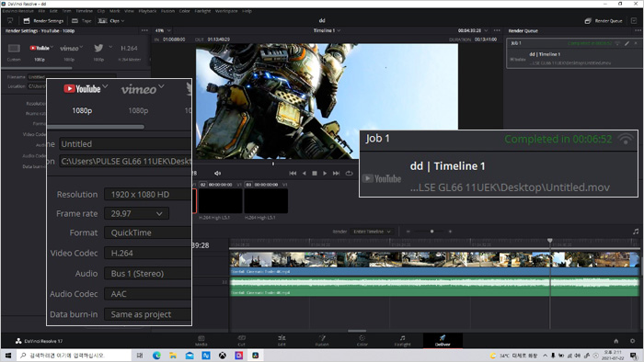Viewport: 644px width, 362px height.
Task: Play the timeline forward in the viewer
Action: pyautogui.click(x=325, y=174)
